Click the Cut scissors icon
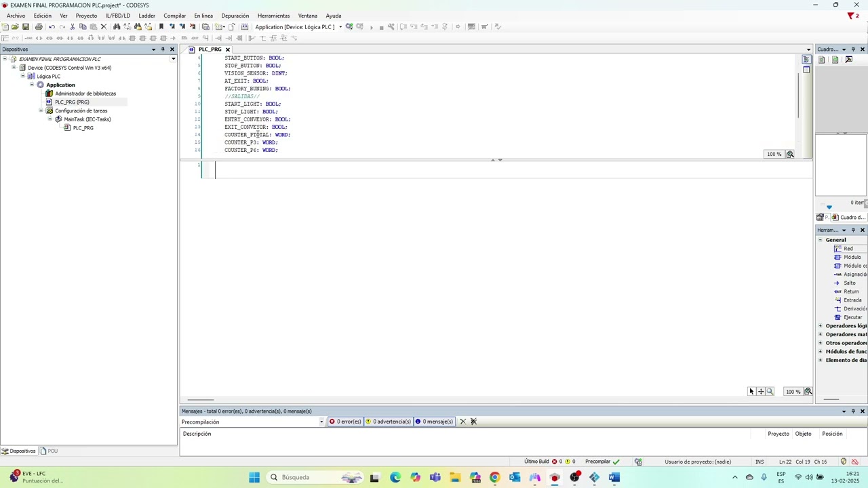This screenshot has height=488, width=868. [x=73, y=27]
